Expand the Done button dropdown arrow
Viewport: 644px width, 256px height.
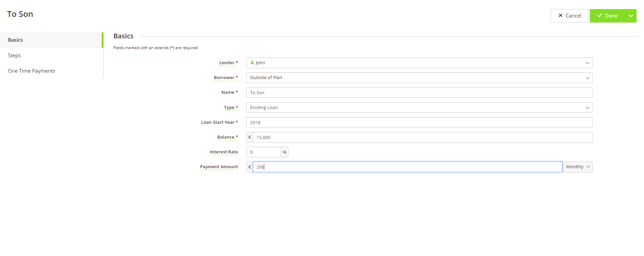point(631,16)
